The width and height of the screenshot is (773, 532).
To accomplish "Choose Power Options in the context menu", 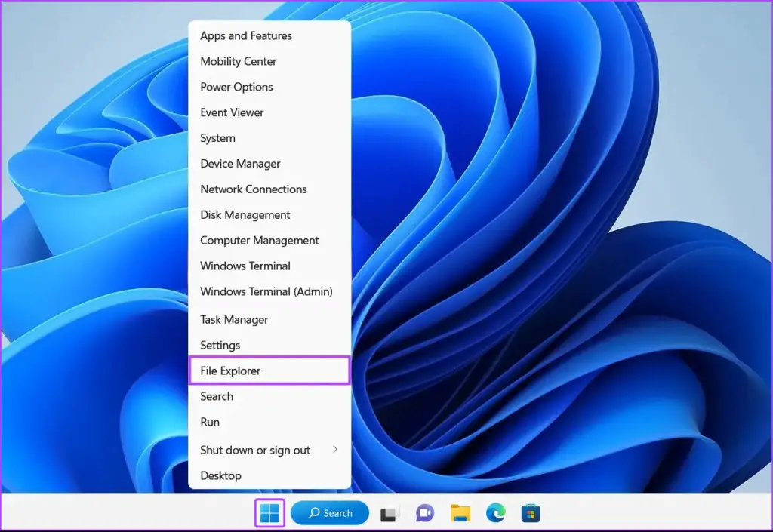I will tap(236, 87).
